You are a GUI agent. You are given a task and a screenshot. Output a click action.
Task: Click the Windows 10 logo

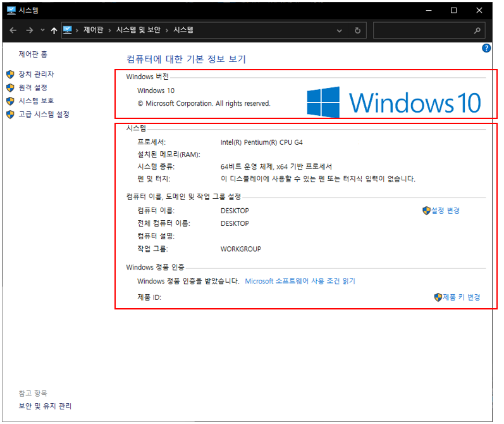[x=393, y=103]
